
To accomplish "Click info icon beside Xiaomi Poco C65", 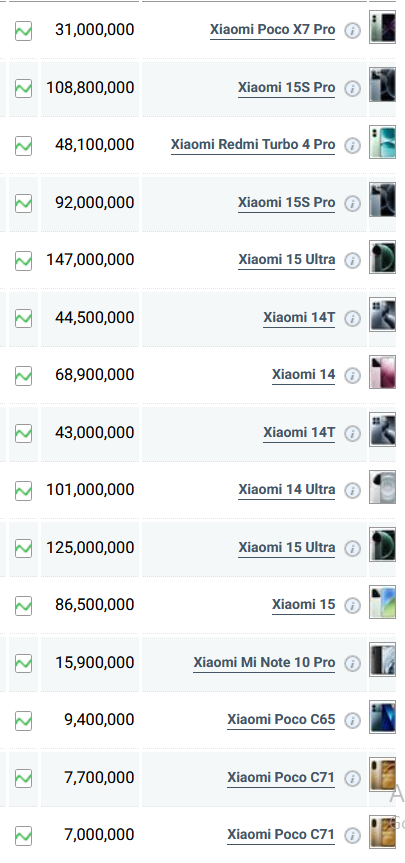I will click(x=352, y=720).
